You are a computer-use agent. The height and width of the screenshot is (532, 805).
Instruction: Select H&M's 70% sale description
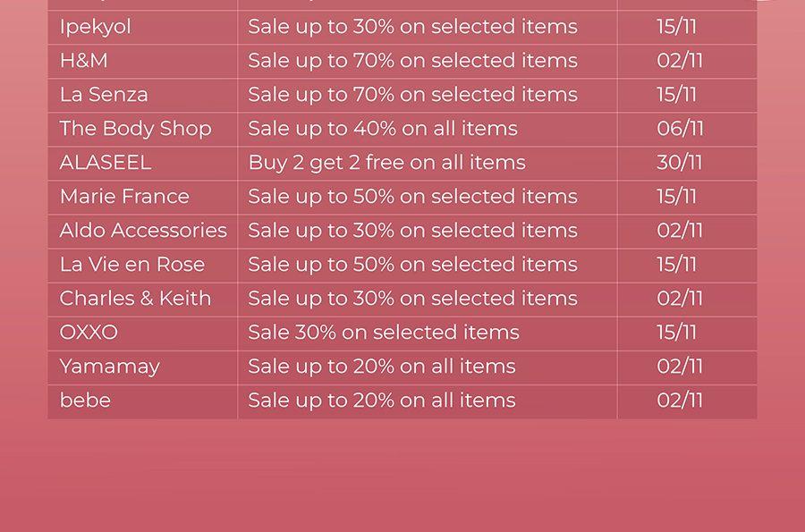point(412,61)
